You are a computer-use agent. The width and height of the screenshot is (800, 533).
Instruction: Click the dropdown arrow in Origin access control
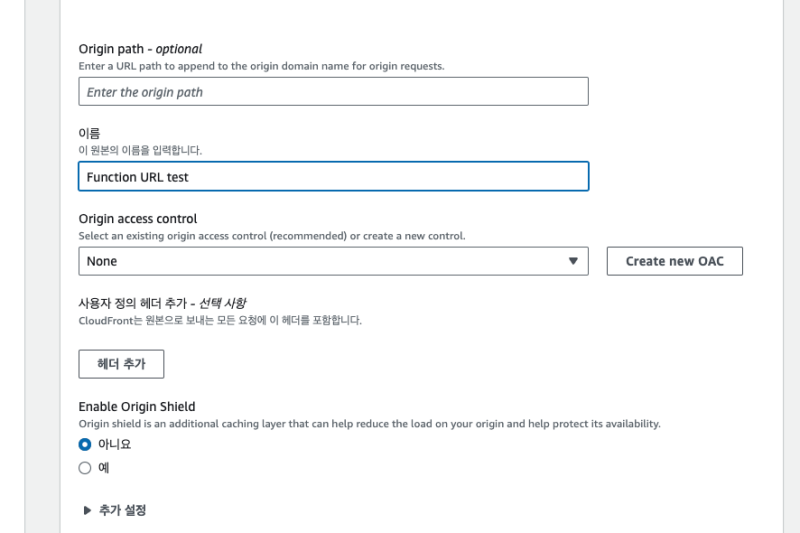573,261
